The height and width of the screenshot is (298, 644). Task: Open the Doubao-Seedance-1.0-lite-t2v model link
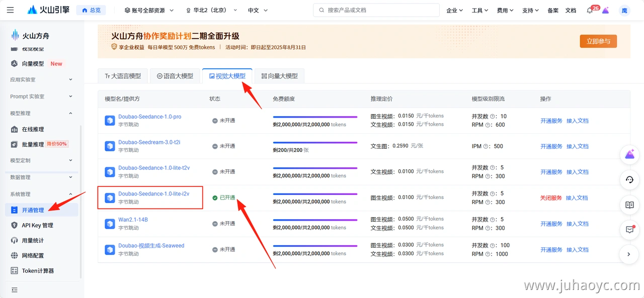[154, 168]
